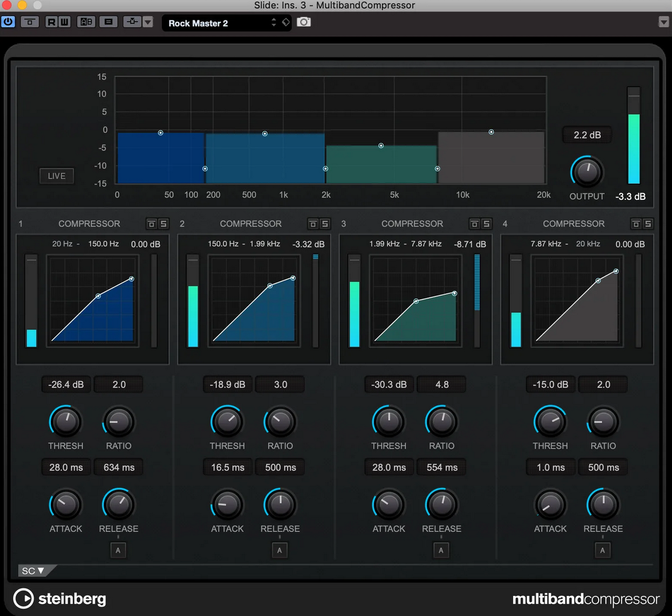Enable auto release A for band 3
The image size is (672, 616).
441,550
